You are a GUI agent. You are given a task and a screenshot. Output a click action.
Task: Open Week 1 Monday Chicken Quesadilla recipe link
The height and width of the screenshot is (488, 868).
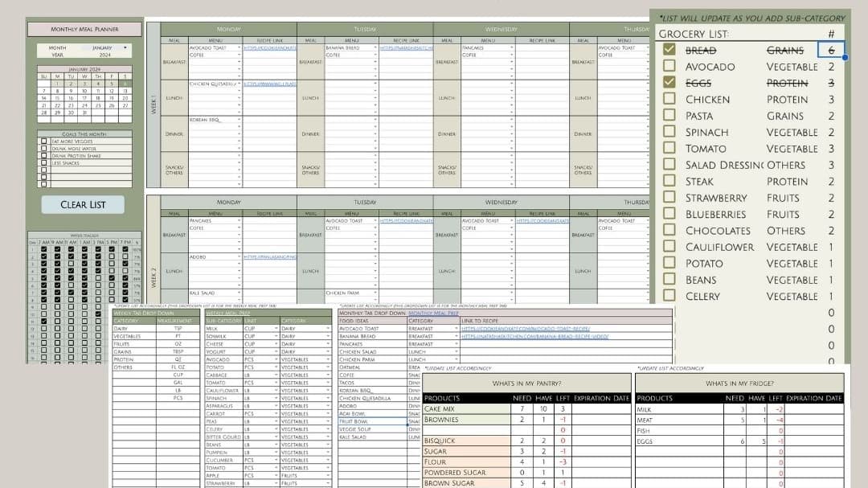269,84
